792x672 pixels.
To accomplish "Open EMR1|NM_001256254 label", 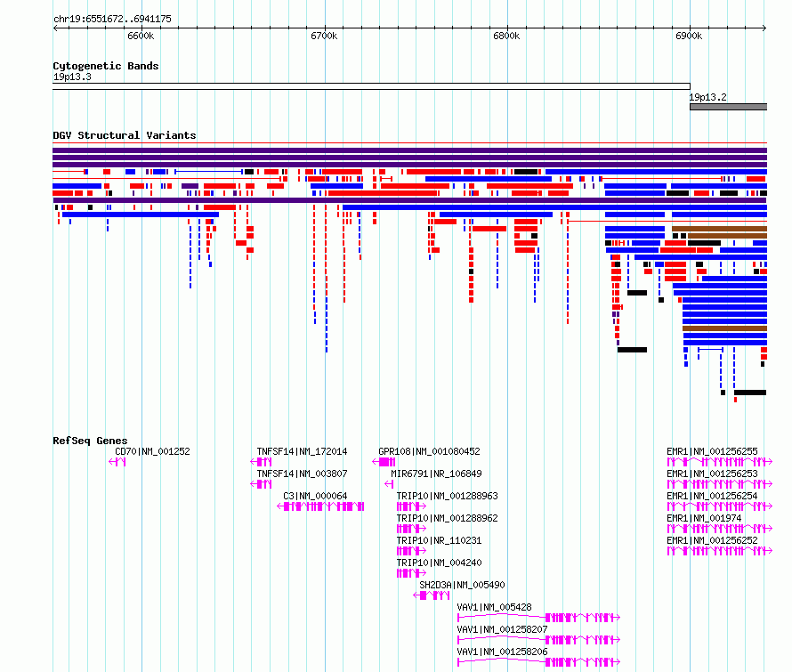I will pyautogui.click(x=712, y=496).
